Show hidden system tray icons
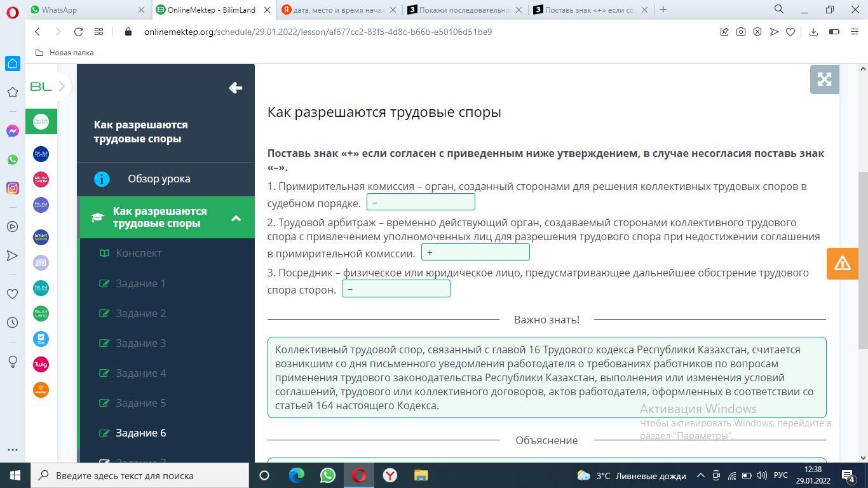Screen dimensions: 868x488 click(700, 475)
